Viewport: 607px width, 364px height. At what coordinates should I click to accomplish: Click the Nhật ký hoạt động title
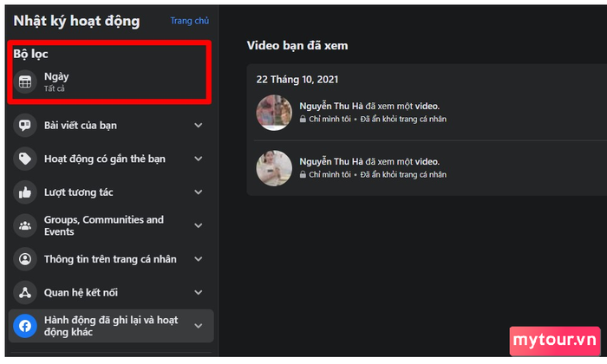point(76,22)
